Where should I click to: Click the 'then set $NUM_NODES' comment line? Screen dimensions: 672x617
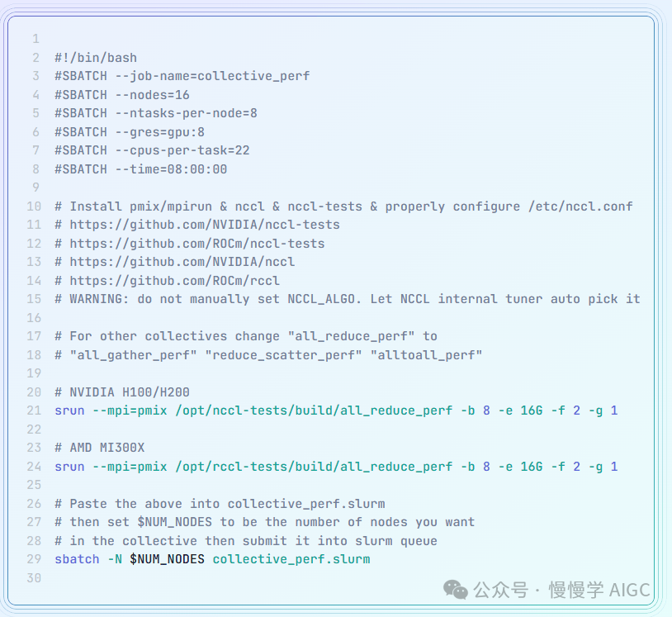264,522
